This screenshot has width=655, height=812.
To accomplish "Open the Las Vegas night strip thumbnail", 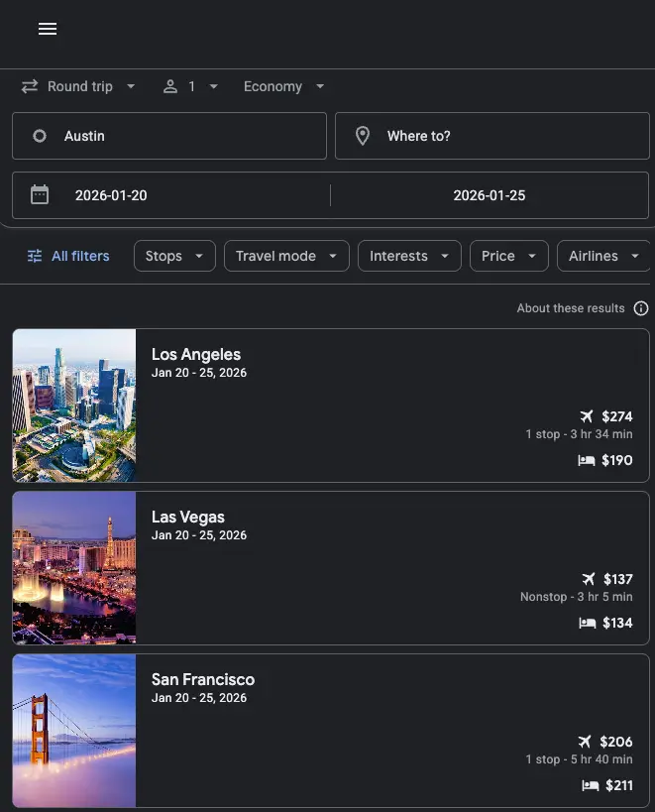I will [74, 568].
